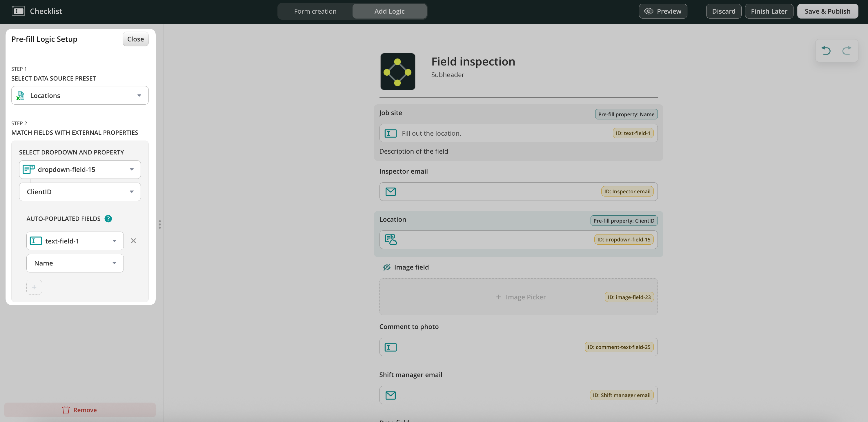This screenshot has height=422, width=868.
Task: Click the Checklist icon in top bar
Action: pyautogui.click(x=19, y=11)
